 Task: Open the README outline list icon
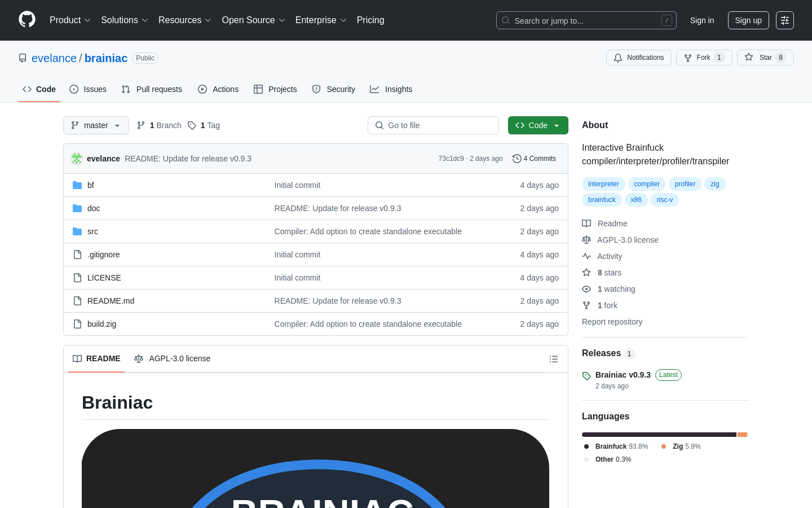[554, 359]
